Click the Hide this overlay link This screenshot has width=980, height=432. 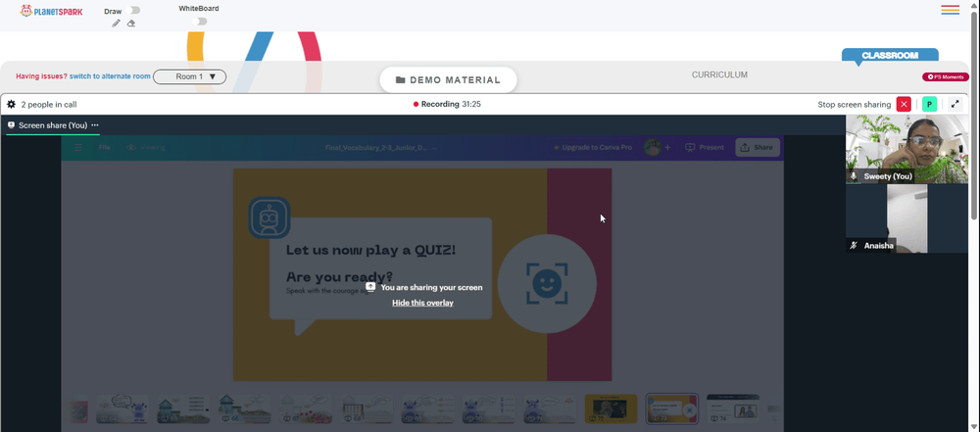(422, 303)
